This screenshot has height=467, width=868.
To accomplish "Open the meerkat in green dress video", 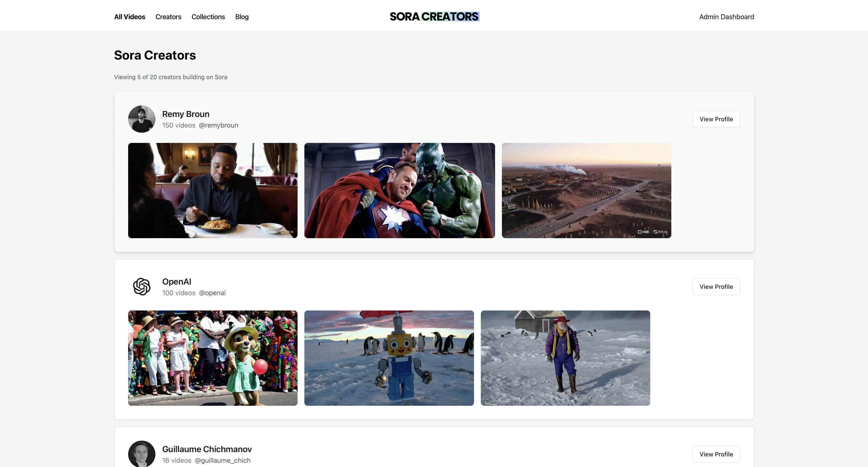I will pyautogui.click(x=213, y=358).
